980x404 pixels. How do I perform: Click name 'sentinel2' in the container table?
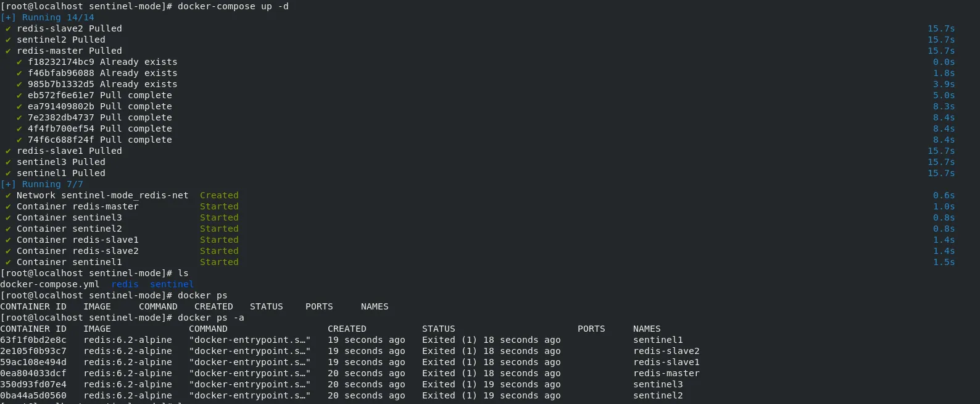658,395
